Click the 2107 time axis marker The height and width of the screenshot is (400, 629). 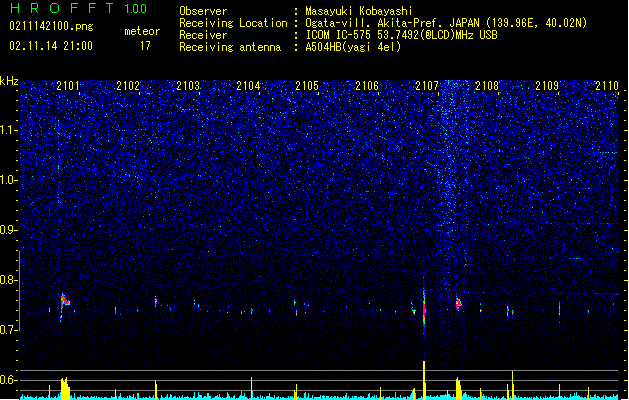click(427, 86)
